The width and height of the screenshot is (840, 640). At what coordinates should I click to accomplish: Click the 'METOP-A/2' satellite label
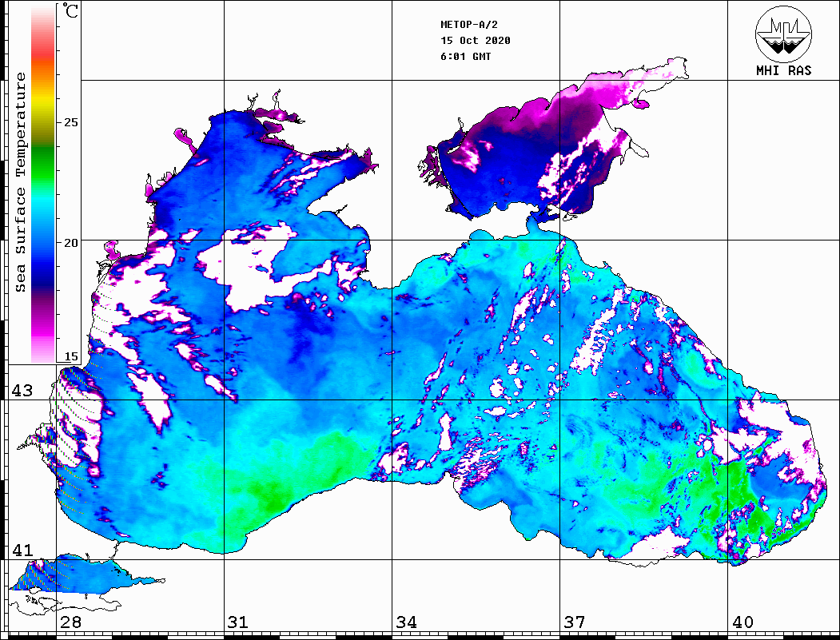coord(469,25)
